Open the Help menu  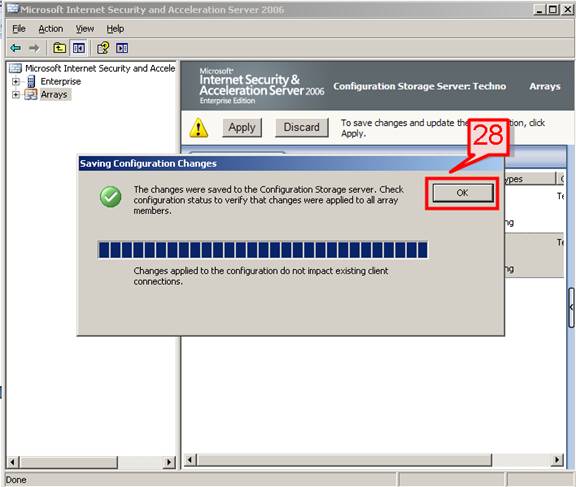point(115,29)
